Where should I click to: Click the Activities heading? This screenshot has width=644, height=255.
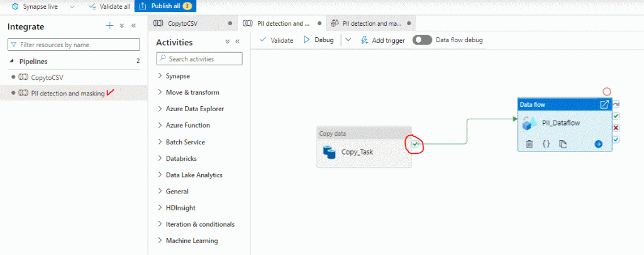174,42
